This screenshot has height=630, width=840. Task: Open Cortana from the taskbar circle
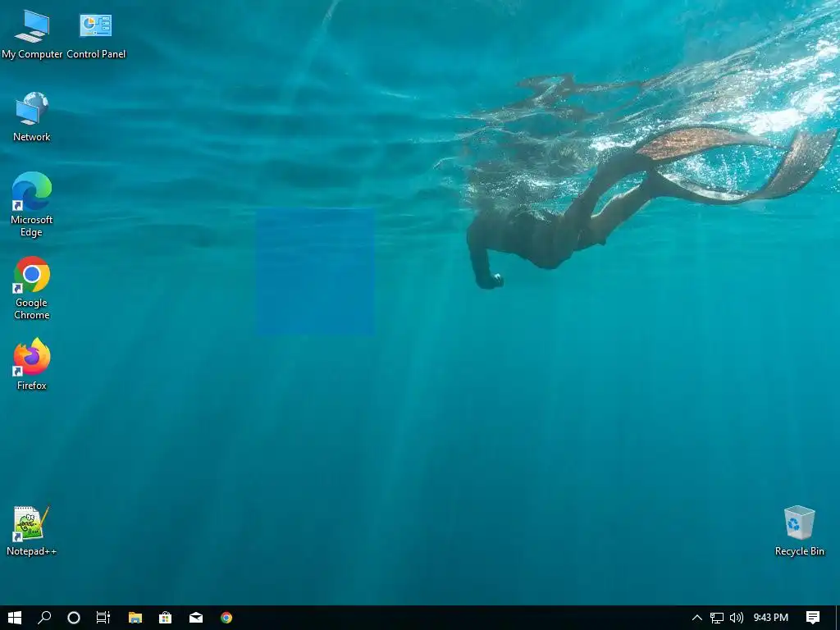[73, 618]
